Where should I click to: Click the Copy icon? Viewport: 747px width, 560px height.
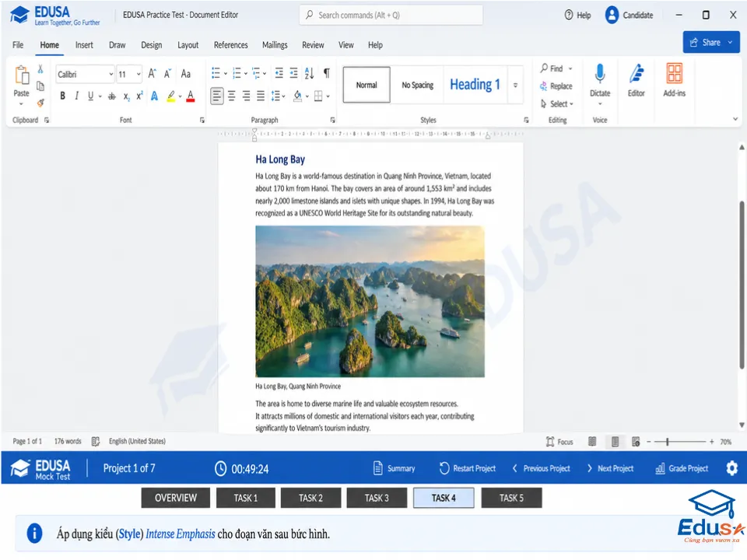tap(40, 86)
